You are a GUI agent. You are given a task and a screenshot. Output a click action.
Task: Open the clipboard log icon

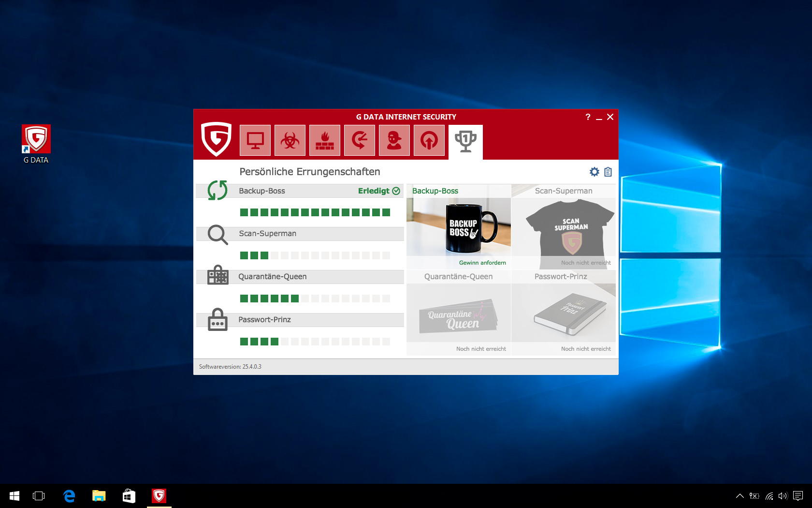point(608,172)
